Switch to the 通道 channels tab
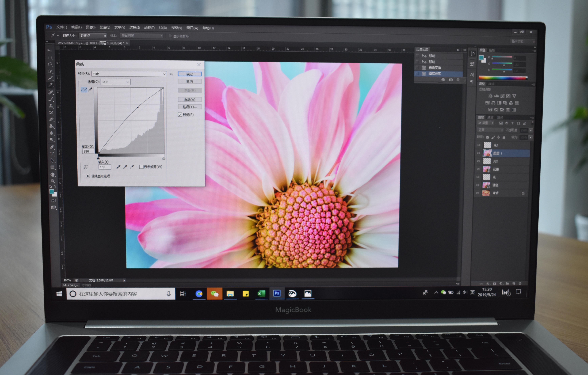Screen dimensions: 588x375 490,118
